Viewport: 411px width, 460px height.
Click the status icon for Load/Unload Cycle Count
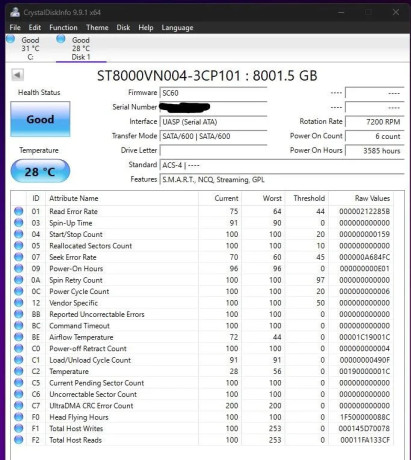coord(19,360)
